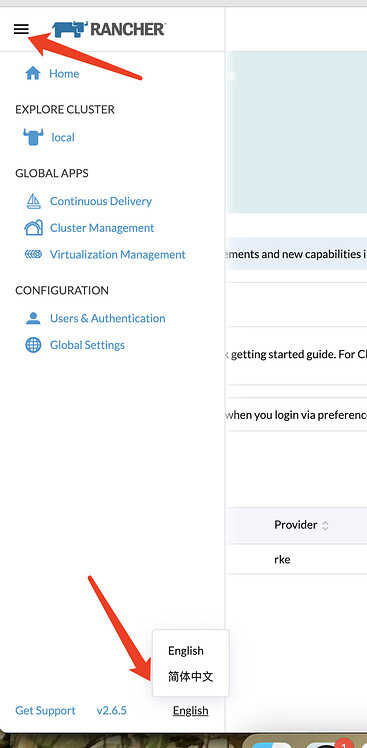
Task: Open the Home link
Action: pyautogui.click(x=64, y=73)
